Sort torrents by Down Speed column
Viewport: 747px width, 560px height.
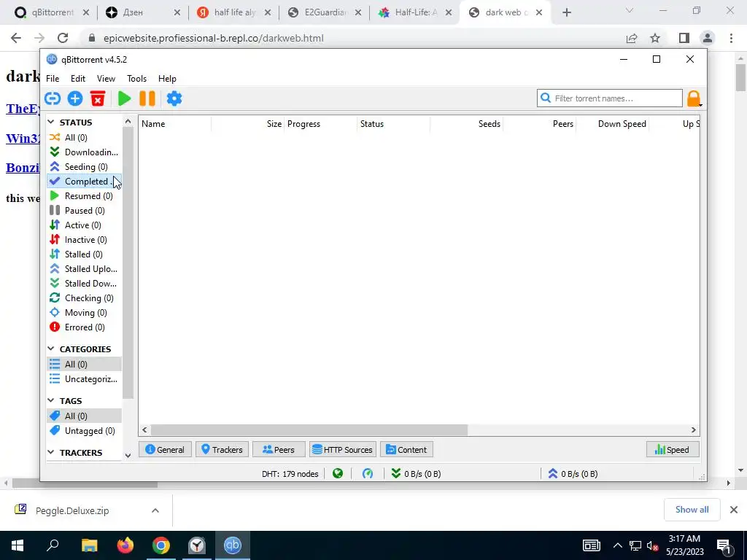612,124
